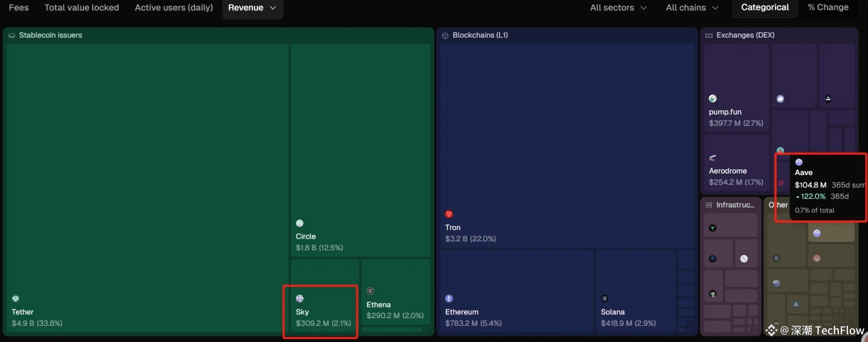Click the $104.8 M Aave tooltip value
The width and height of the screenshot is (868, 342).
pos(811,185)
